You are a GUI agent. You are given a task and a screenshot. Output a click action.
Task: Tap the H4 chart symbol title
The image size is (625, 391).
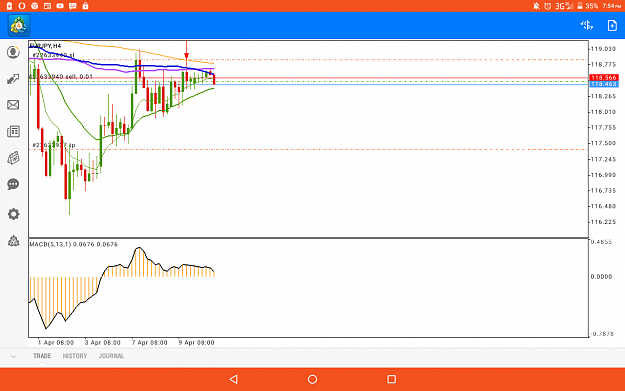pyautogui.click(x=45, y=46)
